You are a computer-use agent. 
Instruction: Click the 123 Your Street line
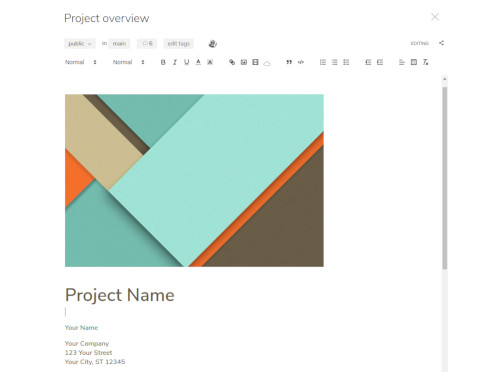88,353
